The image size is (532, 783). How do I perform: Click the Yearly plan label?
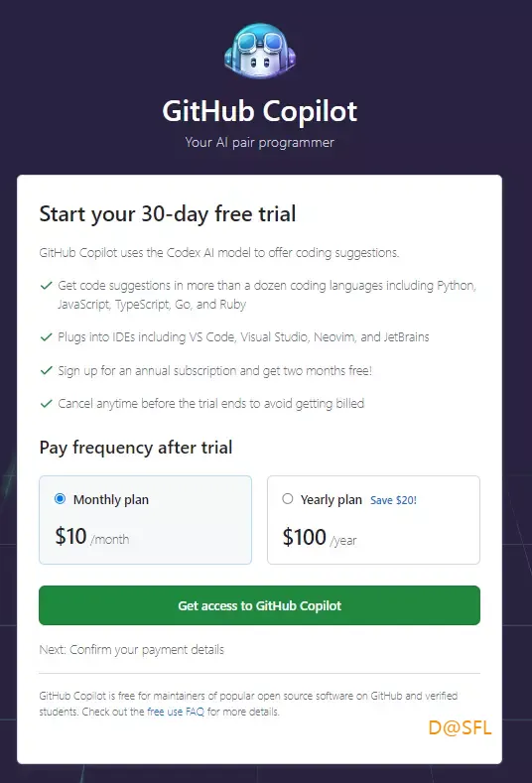[x=332, y=500]
